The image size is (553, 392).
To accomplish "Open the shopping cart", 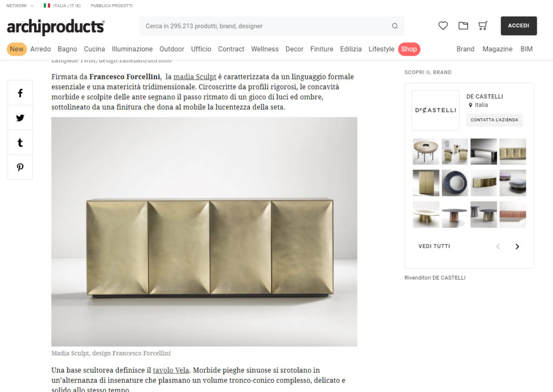I will point(483,26).
